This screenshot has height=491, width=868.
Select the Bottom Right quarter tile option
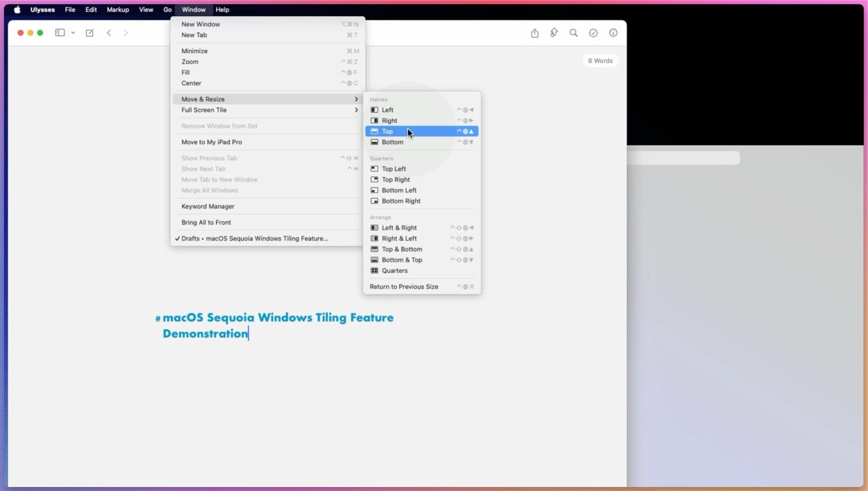point(401,201)
